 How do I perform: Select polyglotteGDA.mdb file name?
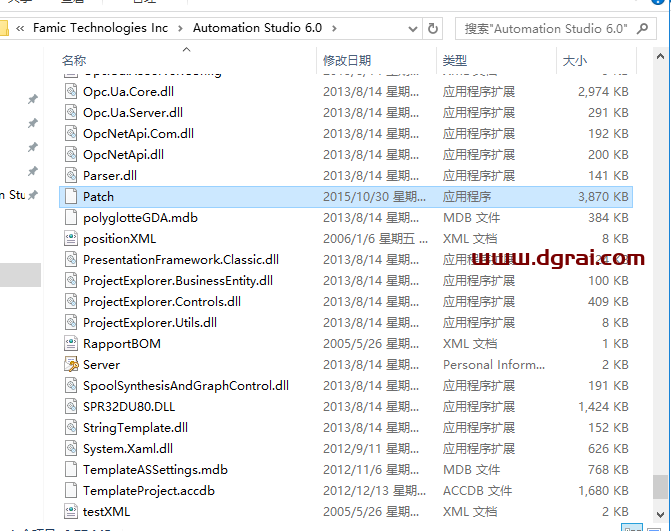click(140, 218)
